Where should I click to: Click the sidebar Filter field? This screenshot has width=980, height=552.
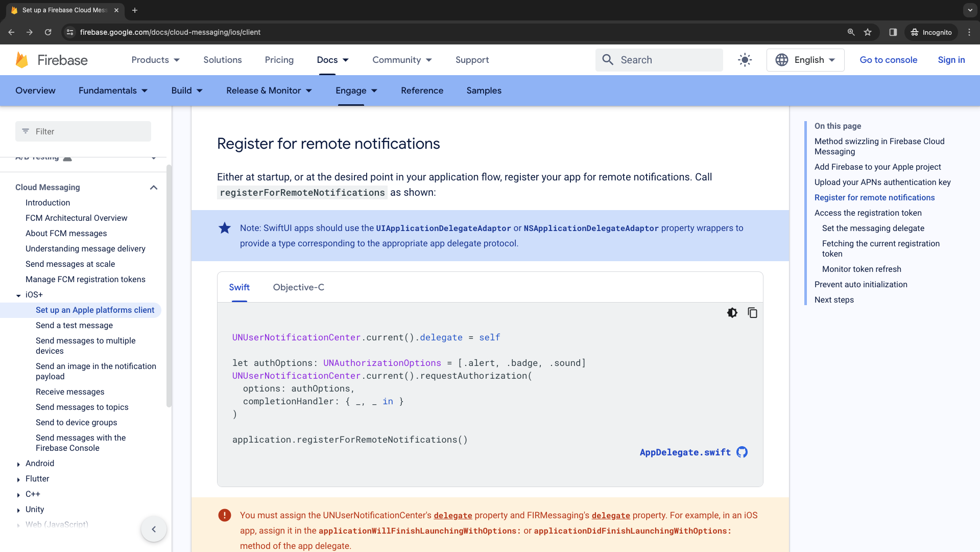83,131
